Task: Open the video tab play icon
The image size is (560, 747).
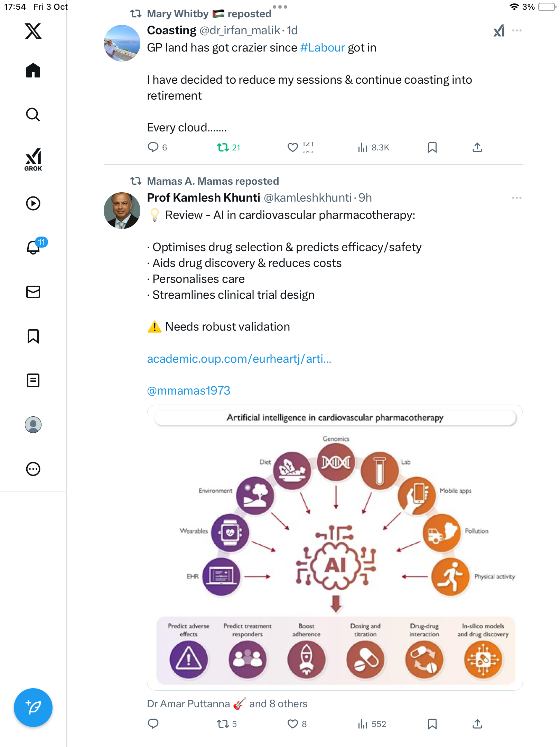Action: pyautogui.click(x=33, y=203)
